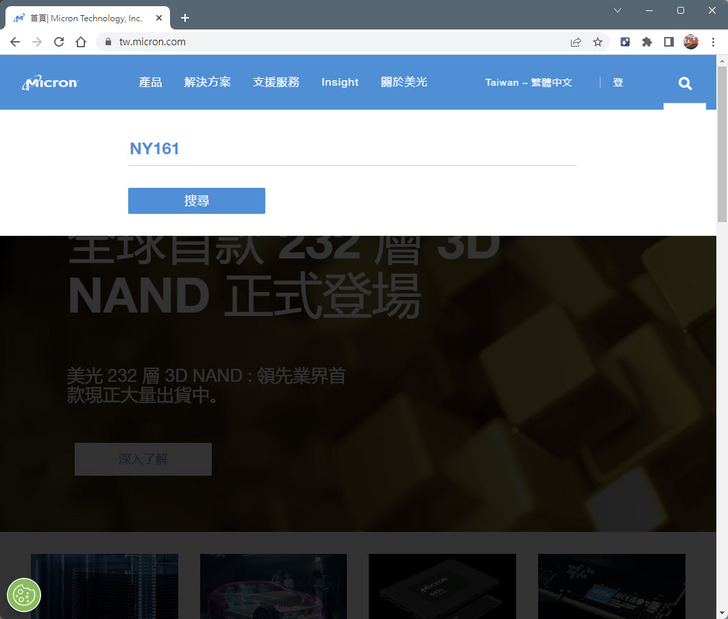Click the 登 login link
Viewport: 728px width, 619px height.
[x=618, y=83]
